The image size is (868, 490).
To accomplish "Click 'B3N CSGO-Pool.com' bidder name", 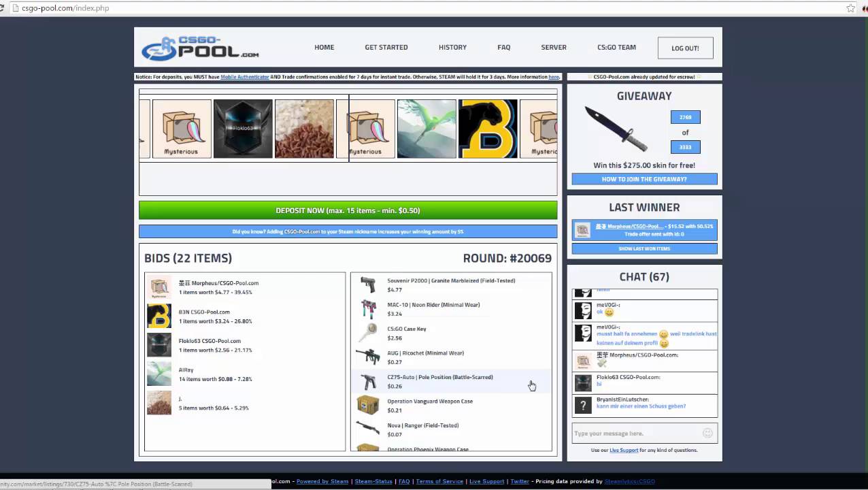I will (x=204, y=312).
